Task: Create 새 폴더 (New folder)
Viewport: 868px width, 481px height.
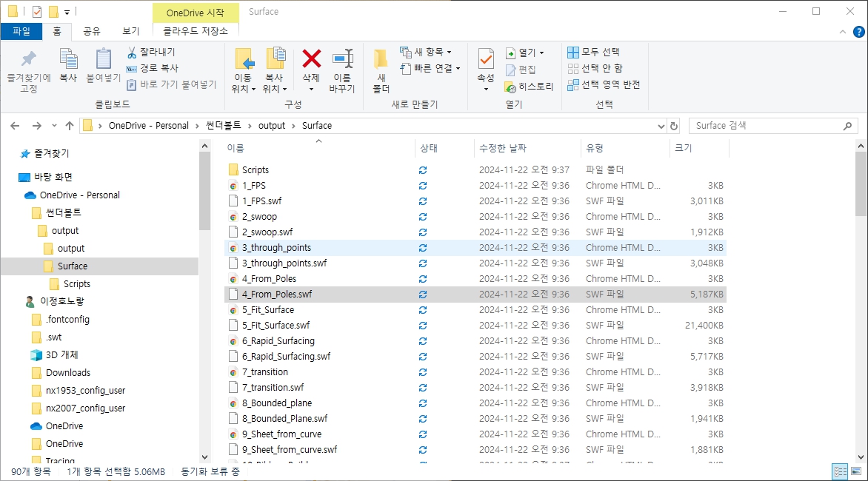Action: click(381, 71)
